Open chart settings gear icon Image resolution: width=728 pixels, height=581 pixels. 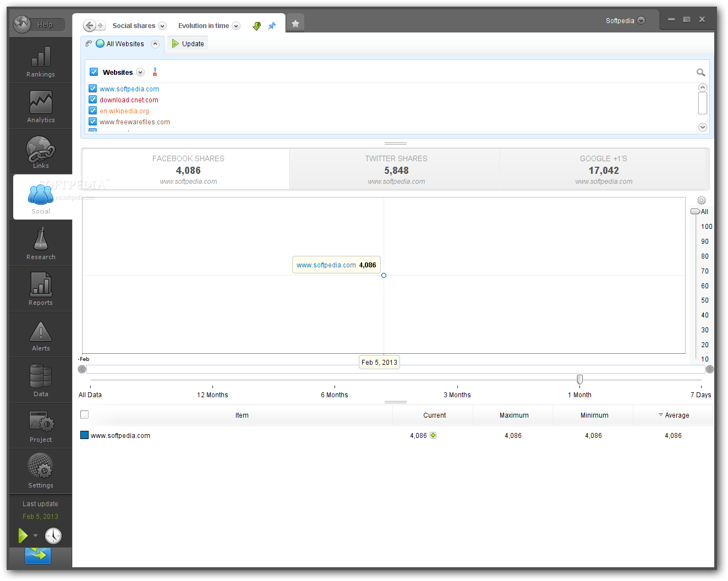[702, 200]
